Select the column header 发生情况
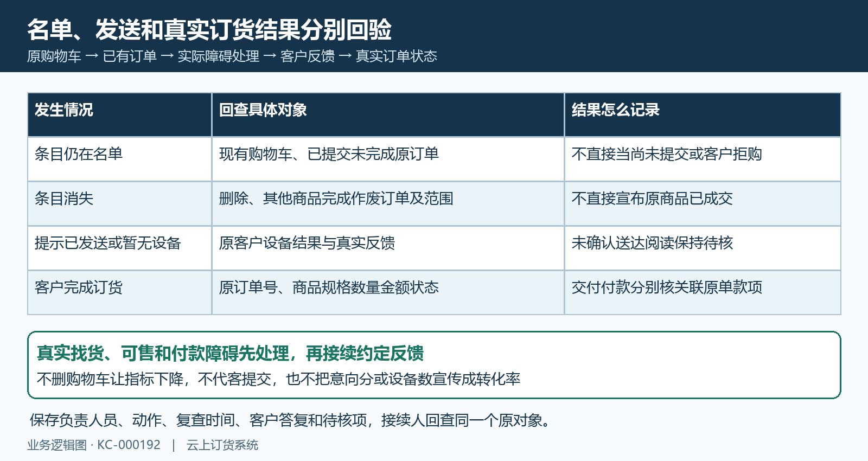 click(119, 115)
